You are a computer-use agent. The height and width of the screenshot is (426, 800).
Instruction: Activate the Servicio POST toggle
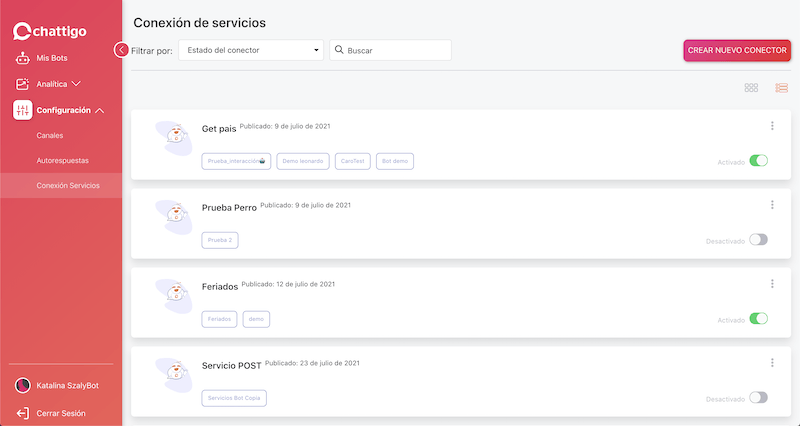[758, 397]
